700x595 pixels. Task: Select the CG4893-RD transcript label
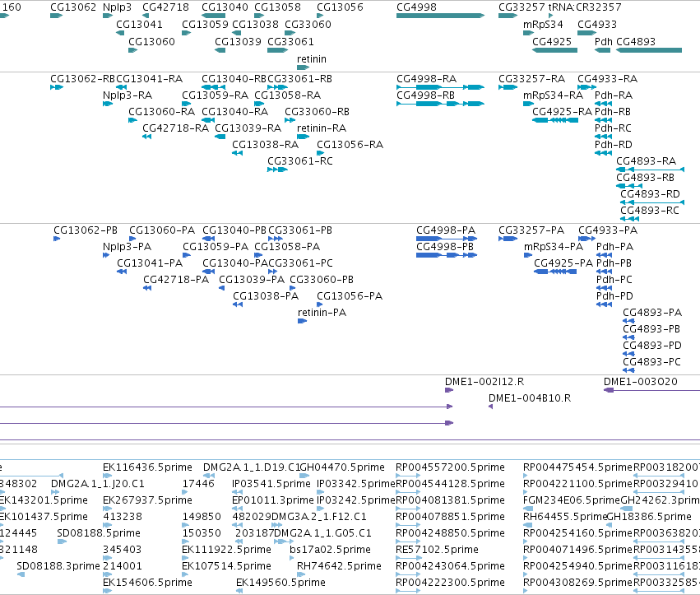tap(650, 194)
